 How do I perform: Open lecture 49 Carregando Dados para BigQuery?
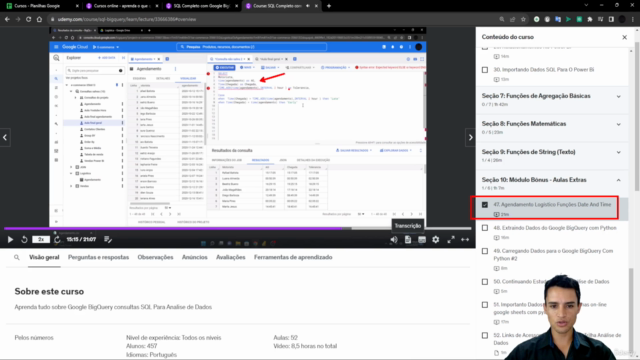553,255
